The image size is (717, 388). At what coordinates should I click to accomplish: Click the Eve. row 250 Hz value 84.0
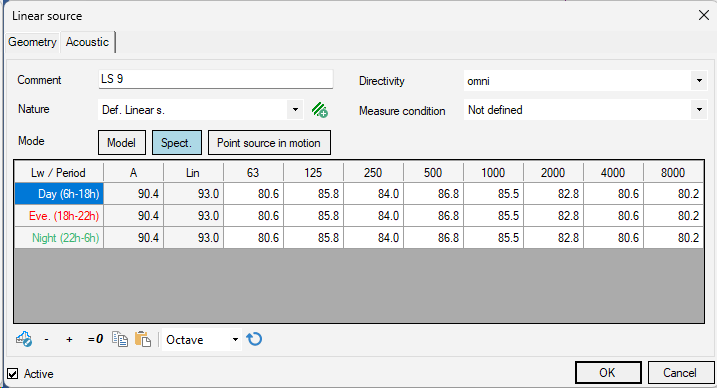point(373,216)
